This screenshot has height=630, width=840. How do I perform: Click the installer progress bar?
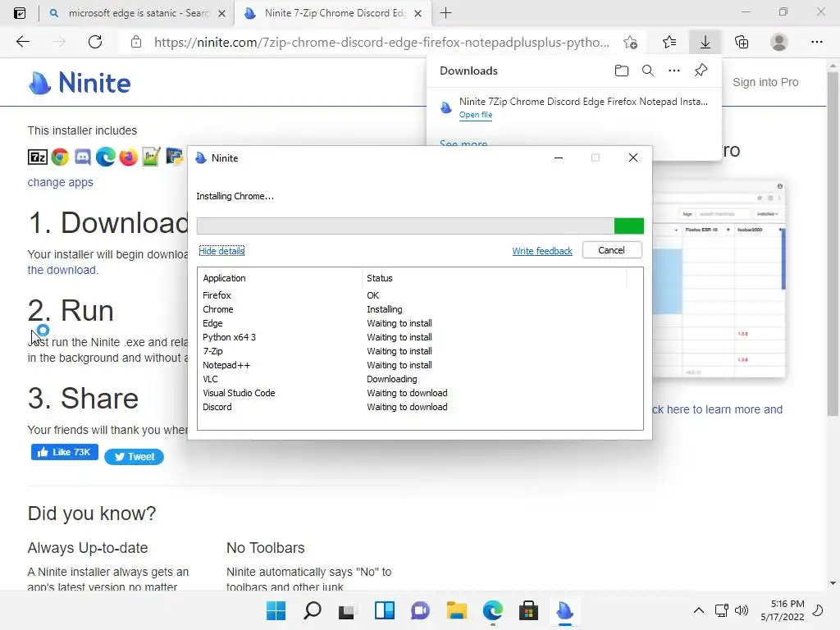420,226
